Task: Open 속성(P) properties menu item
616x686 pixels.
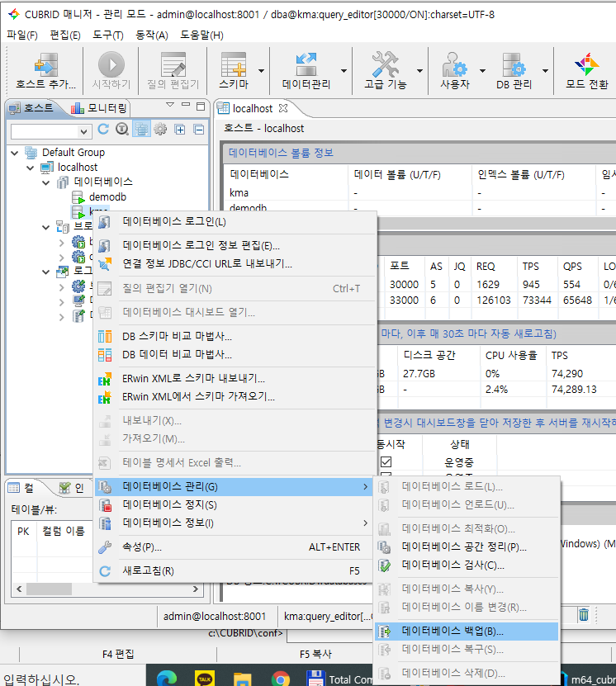Action: [235, 547]
